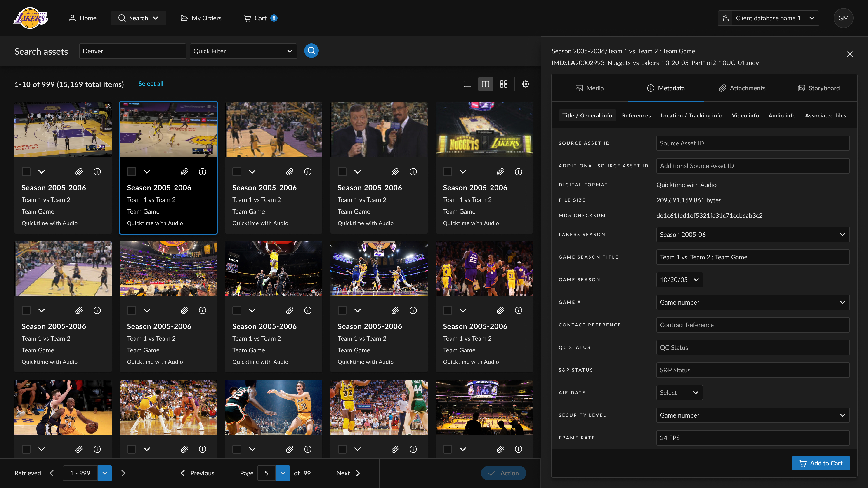868x488 pixels.
Task: Click the Add to Cart button
Action: pos(821,463)
